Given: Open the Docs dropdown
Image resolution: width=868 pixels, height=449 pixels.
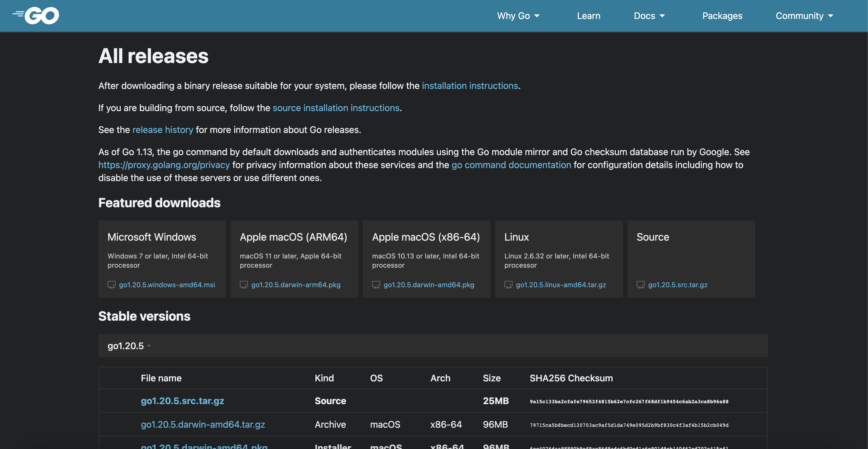Looking at the screenshot, I should click(649, 16).
